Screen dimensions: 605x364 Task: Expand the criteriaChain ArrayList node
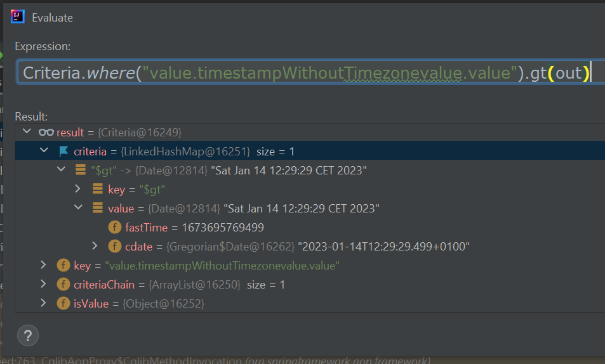pos(43,284)
